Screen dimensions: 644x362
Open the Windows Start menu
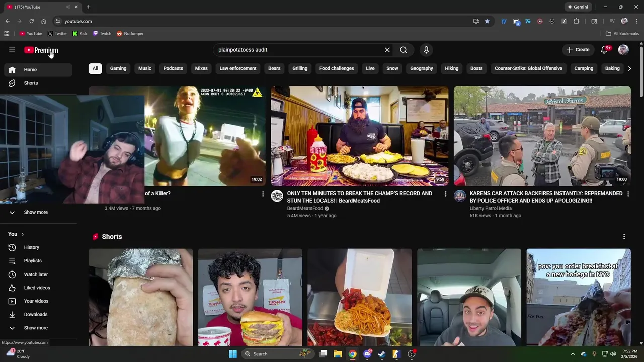233,354
